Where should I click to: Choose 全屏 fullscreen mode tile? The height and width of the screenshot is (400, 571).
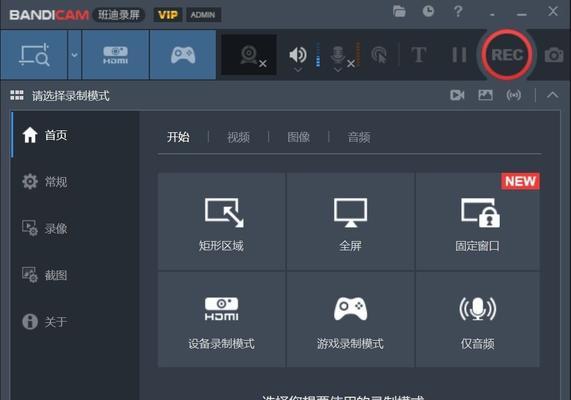(350, 221)
